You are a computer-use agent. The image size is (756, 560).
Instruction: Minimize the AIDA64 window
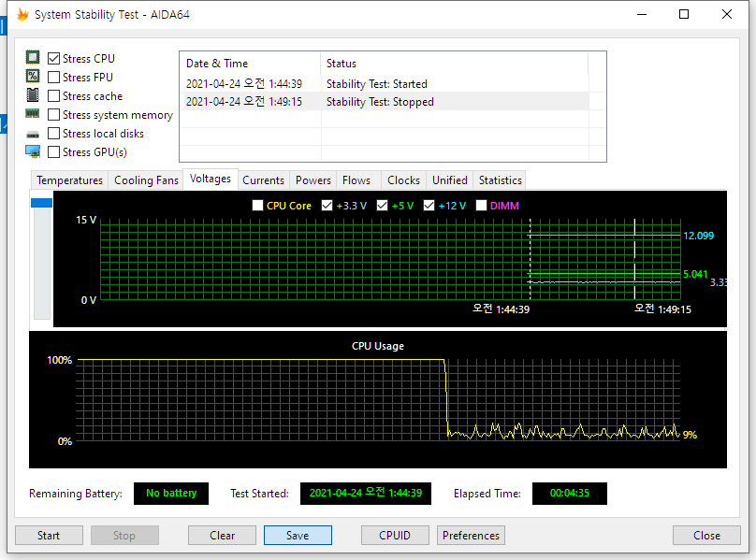641,14
